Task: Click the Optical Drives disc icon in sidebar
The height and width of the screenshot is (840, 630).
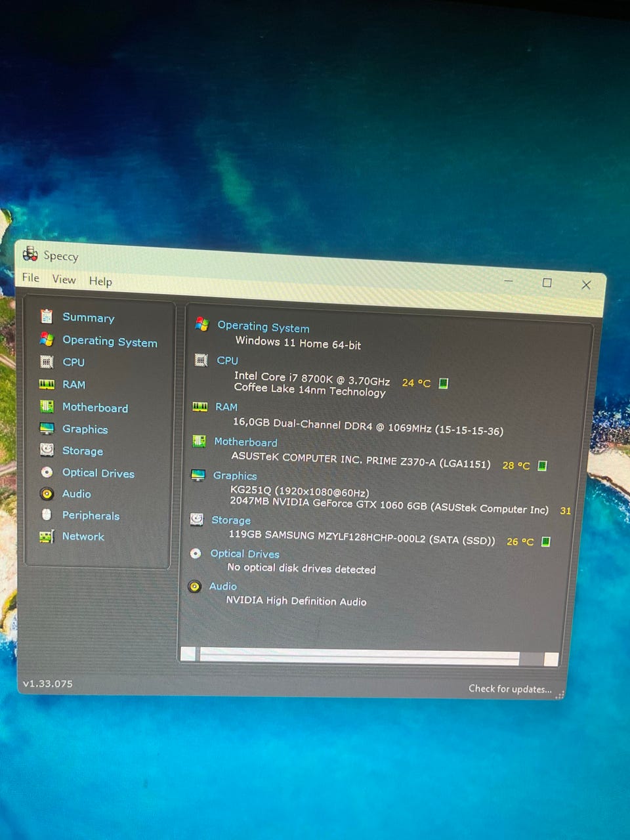Action: click(x=47, y=472)
